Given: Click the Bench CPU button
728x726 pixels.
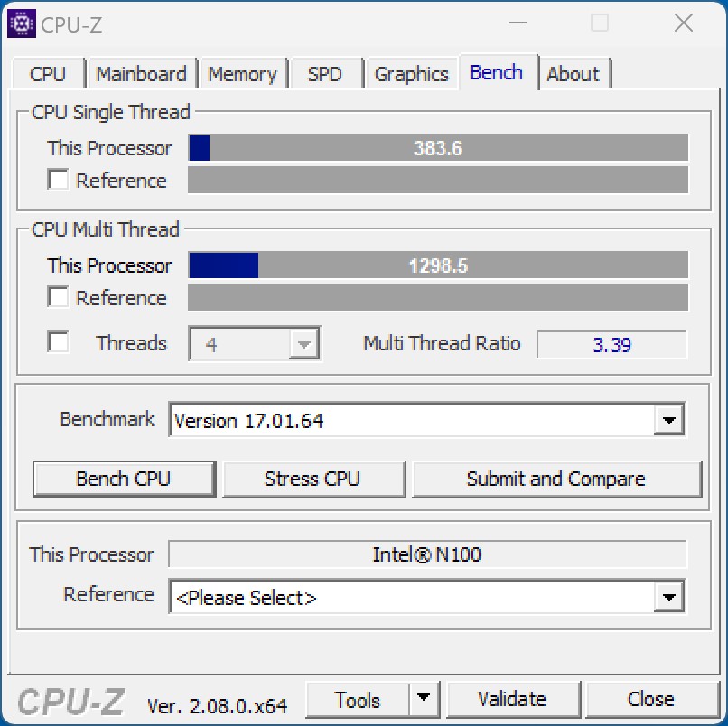Looking at the screenshot, I should (x=124, y=479).
